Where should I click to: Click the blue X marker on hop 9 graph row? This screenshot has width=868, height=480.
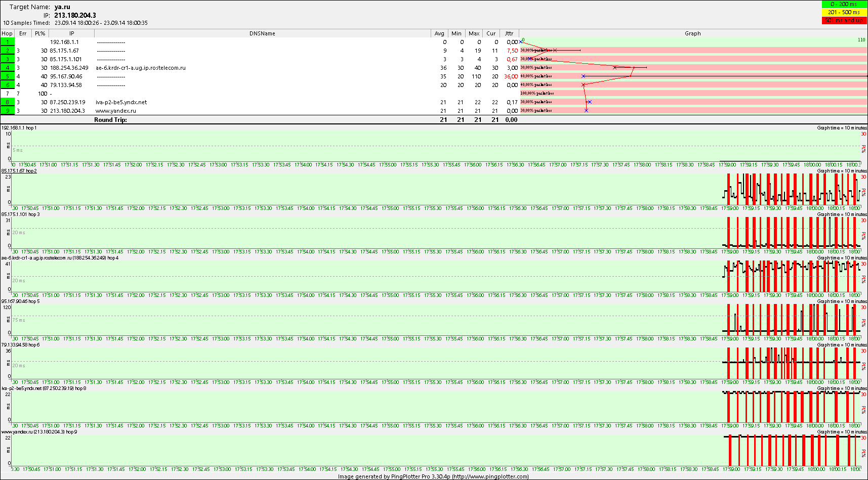(586, 110)
